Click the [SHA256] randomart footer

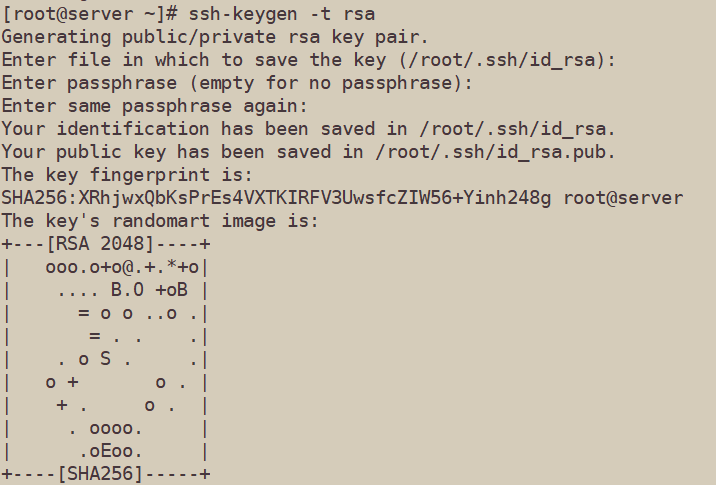(102, 473)
